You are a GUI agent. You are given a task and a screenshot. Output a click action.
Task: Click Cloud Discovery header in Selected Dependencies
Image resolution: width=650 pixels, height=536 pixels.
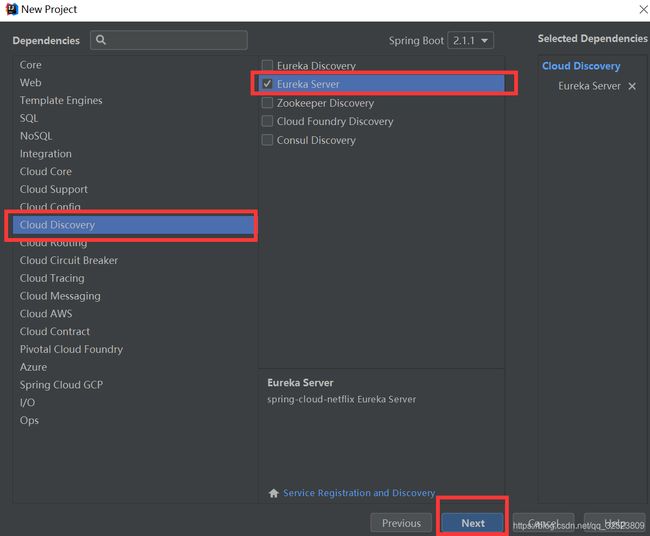click(581, 66)
